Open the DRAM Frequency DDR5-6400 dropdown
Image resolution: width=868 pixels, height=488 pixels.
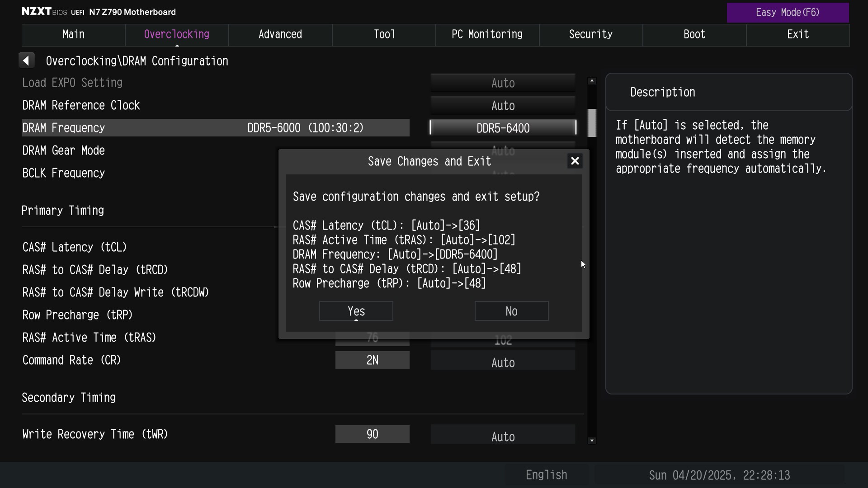point(503,128)
